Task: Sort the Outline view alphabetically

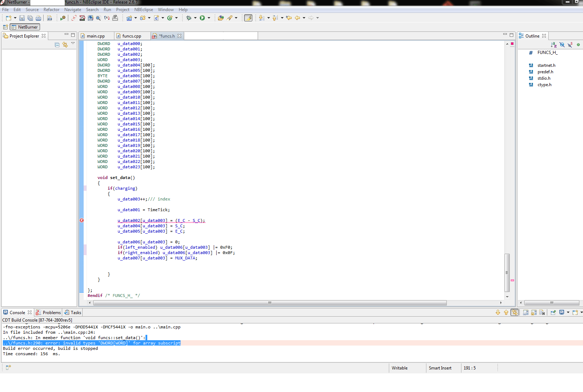Action: tap(554, 45)
